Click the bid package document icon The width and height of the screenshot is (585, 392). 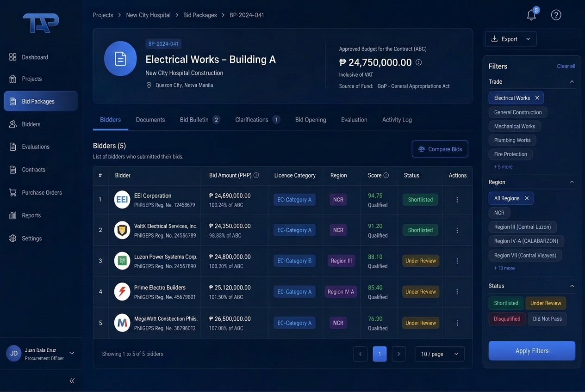click(x=120, y=59)
